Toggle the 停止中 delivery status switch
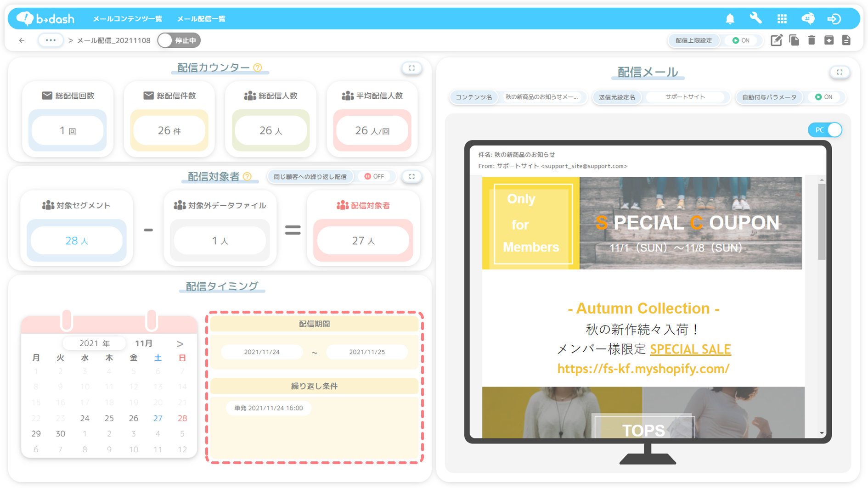The height and width of the screenshot is (488, 868). click(179, 40)
